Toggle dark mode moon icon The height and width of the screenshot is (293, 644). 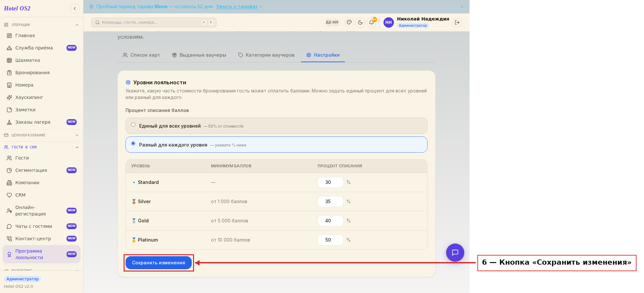(360, 22)
